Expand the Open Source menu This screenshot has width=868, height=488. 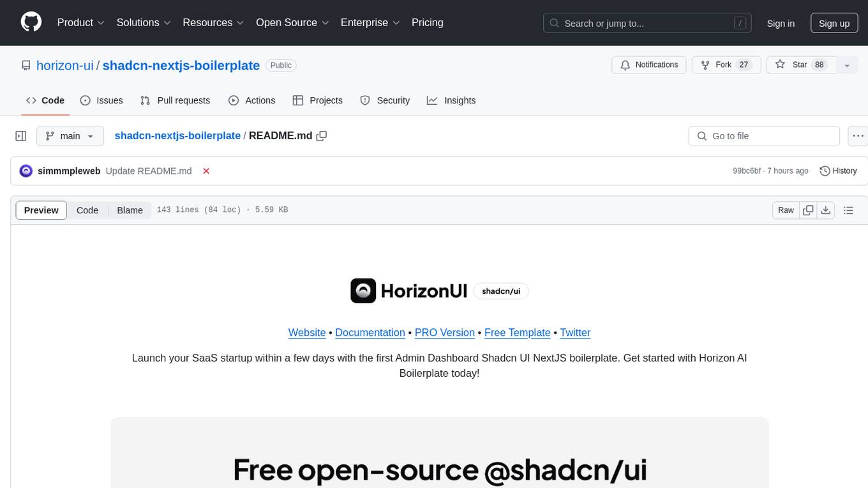(x=292, y=22)
